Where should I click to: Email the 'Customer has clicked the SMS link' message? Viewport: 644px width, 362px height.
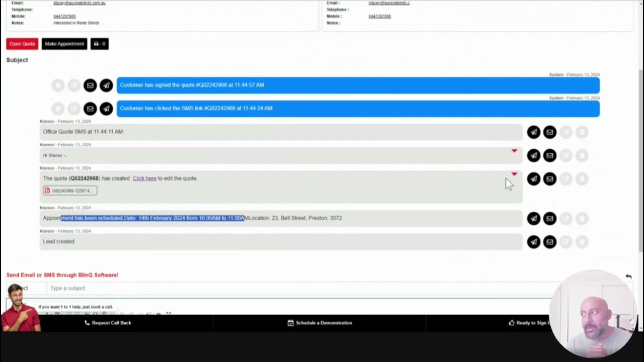[x=90, y=109]
